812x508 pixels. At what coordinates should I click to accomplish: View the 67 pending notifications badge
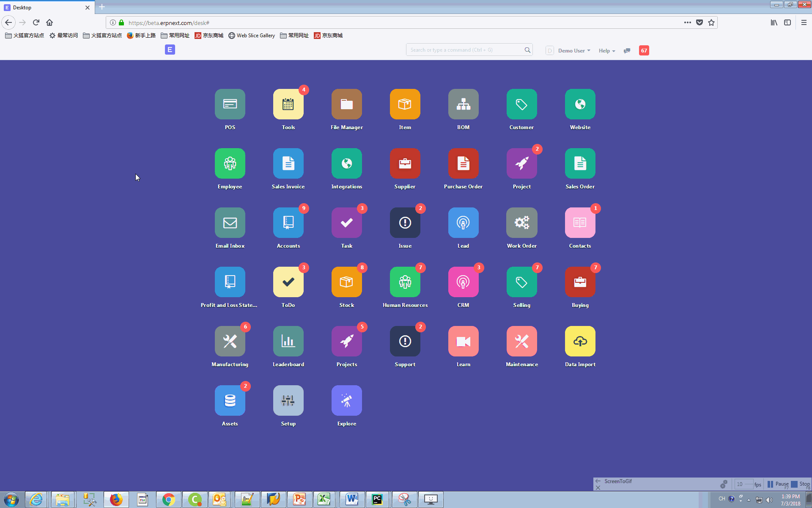tap(644, 50)
